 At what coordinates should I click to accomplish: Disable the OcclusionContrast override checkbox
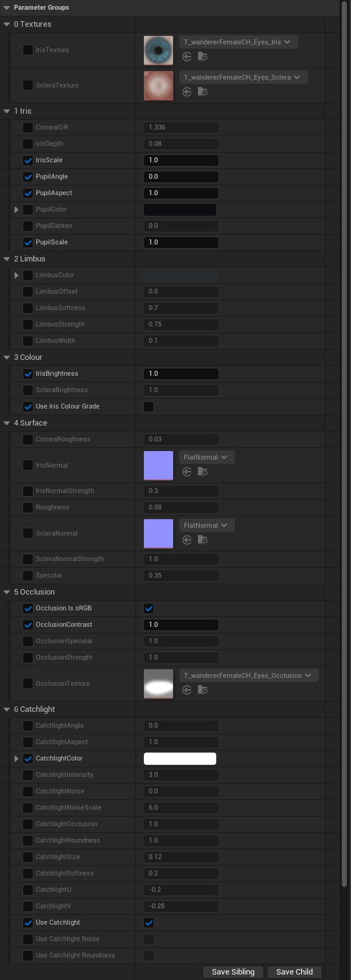click(x=28, y=625)
